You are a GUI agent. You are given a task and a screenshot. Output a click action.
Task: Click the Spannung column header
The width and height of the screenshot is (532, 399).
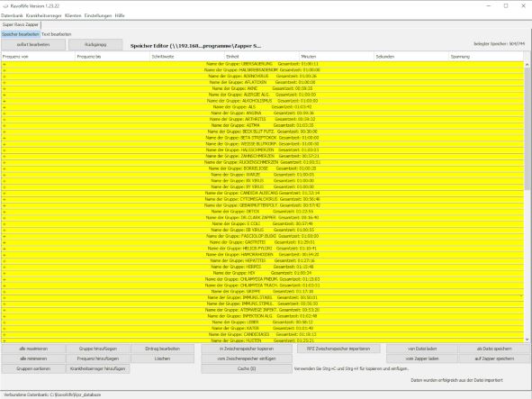click(x=486, y=57)
